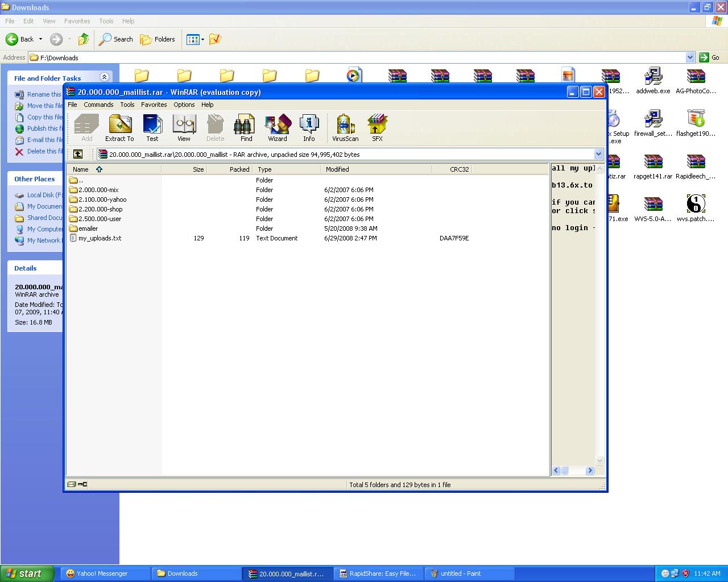Expand the WinRAR archive path dropdown
Viewport: 728px width, 582px height.
598,154
